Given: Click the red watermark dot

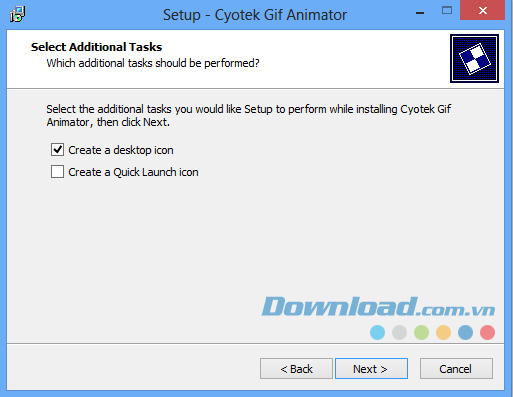Looking at the screenshot, I should (x=487, y=332).
